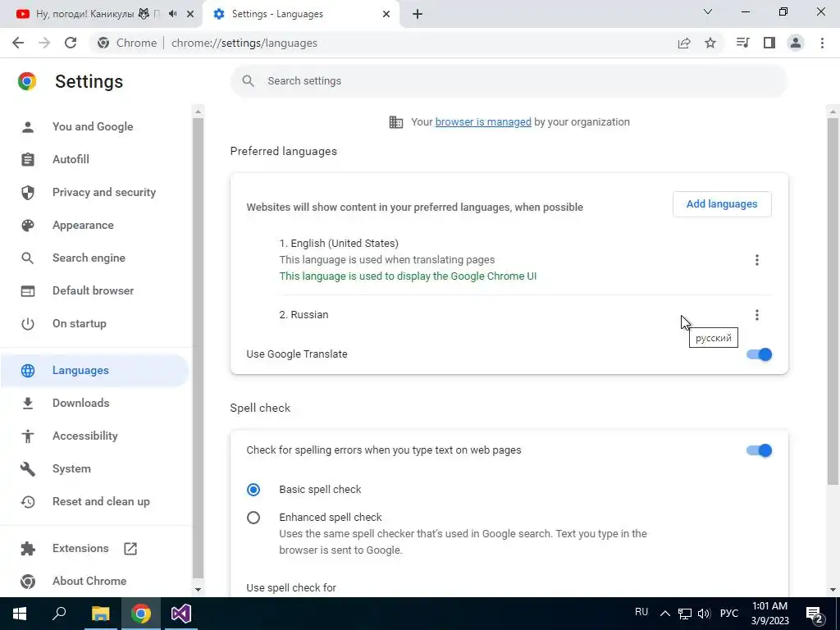The width and height of the screenshot is (840, 630).
Task: Toggle the Use Google Translate switch
Action: (x=759, y=354)
